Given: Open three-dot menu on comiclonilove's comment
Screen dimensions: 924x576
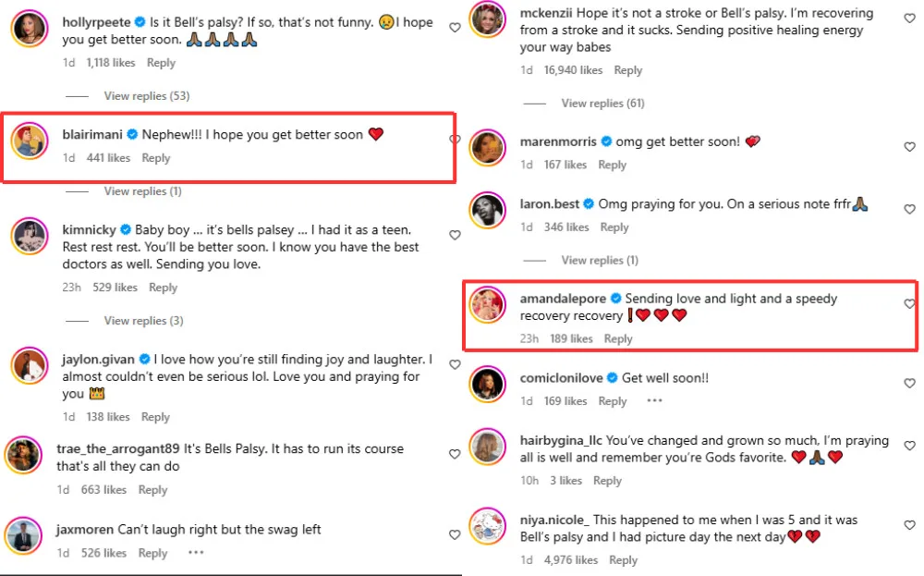Looking at the screenshot, I should click(655, 401).
